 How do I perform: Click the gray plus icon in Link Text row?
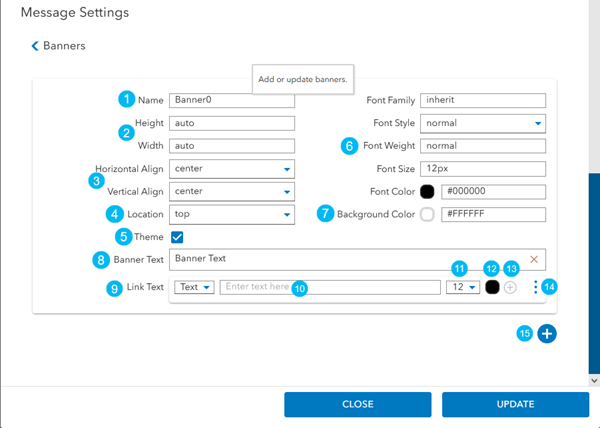click(x=510, y=287)
